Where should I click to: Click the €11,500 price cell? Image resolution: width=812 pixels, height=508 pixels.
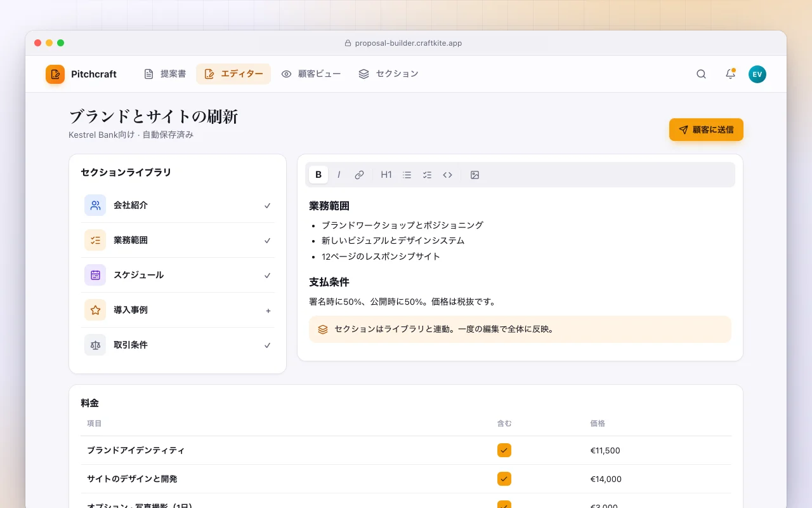(605, 450)
